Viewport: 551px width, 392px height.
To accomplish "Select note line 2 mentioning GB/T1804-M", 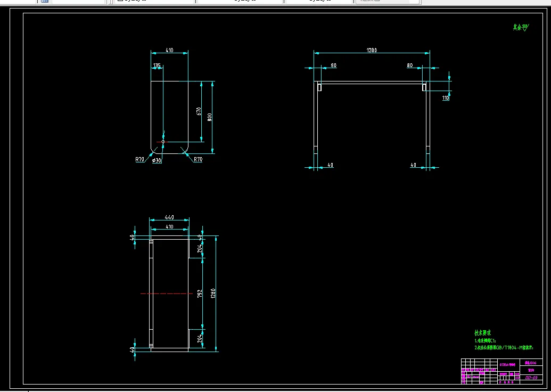I will coord(504,348).
